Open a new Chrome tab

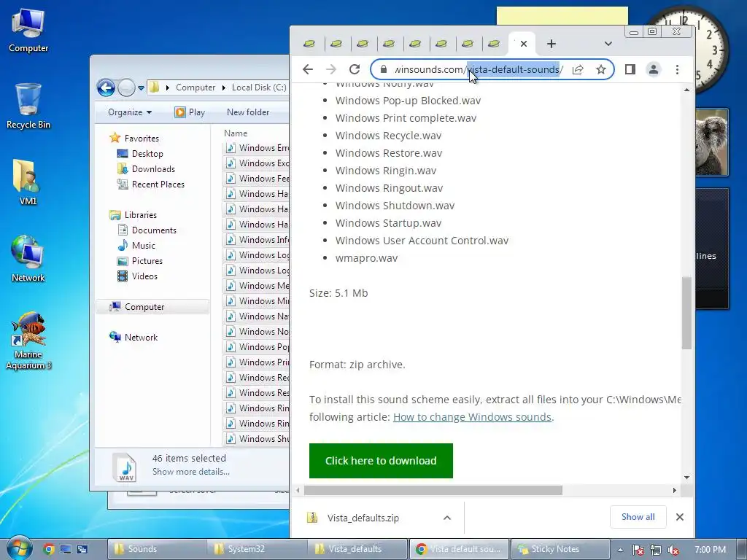click(x=551, y=44)
